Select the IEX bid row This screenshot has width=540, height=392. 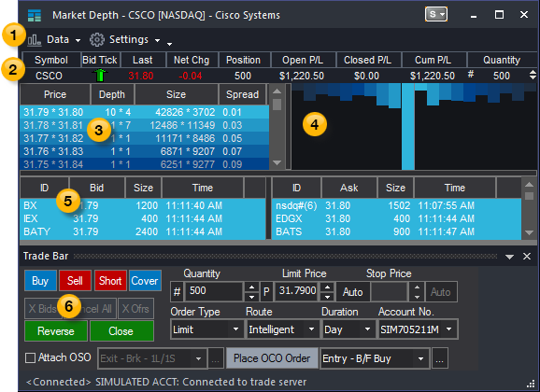(x=143, y=218)
